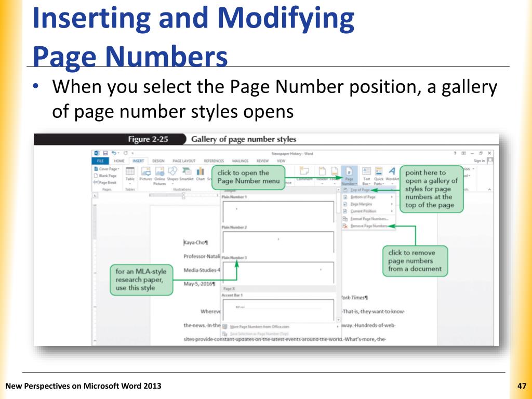Choose Remove Page Numbers

click(368, 226)
